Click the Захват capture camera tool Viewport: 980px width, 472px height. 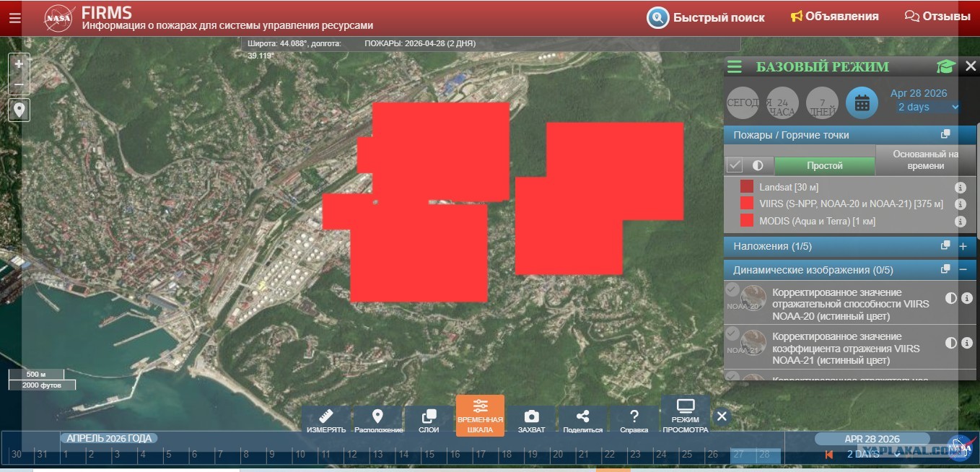pos(531,421)
